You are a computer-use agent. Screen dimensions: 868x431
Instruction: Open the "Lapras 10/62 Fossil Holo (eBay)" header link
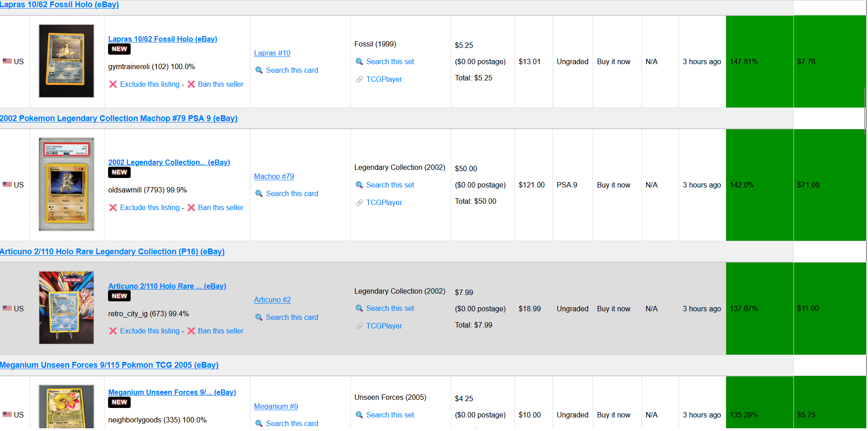pyautogui.click(x=59, y=5)
